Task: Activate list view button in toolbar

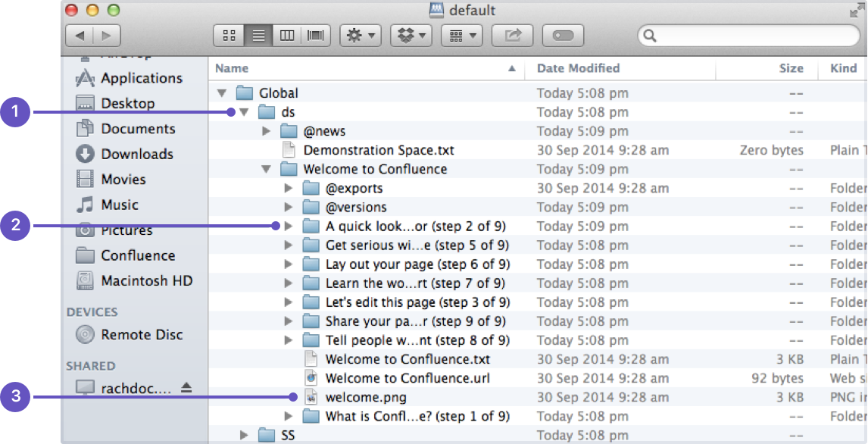Action: 258,36
